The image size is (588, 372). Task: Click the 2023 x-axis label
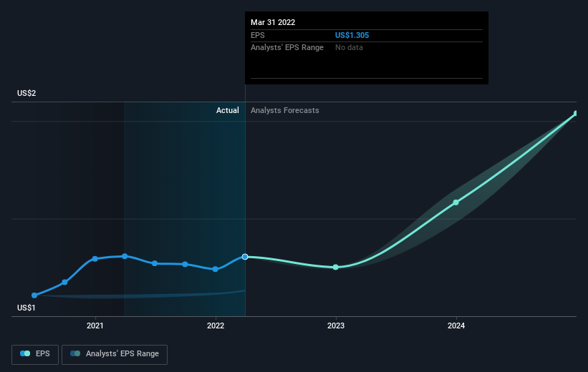(x=336, y=325)
